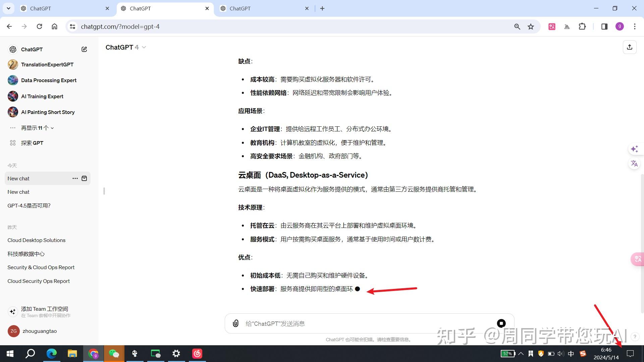Open options menu on the New chat entry
The image size is (644, 362).
pyautogui.click(x=75, y=178)
